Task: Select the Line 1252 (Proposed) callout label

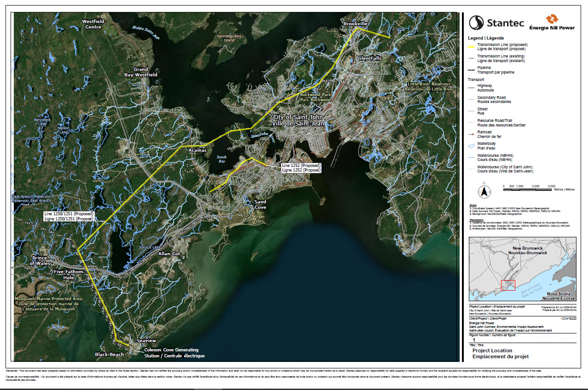Action: pyautogui.click(x=300, y=167)
